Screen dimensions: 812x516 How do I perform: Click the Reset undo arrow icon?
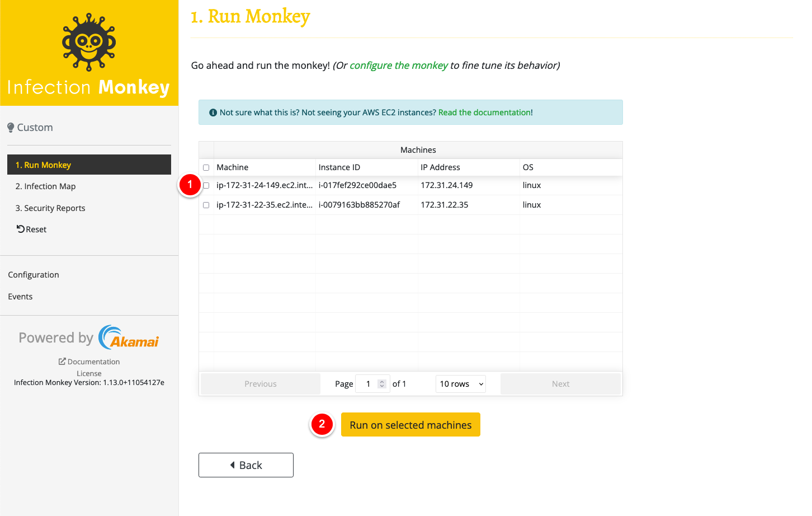20,229
